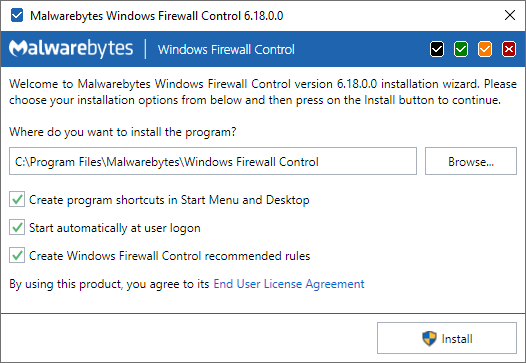The width and height of the screenshot is (526, 363).
Task: Click the black checkmark shield icon
Action: pos(437,49)
